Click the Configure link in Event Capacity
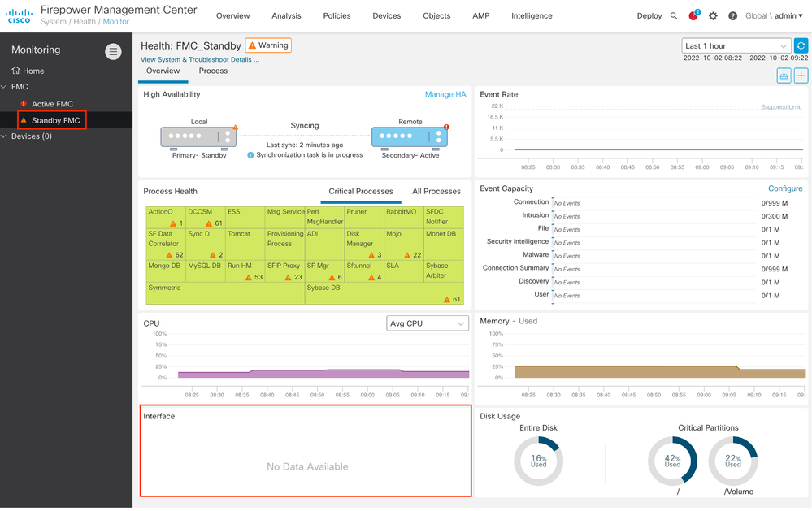The width and height of the screenshot is (812, 511). pyautogui.click(x=785, y=188)
